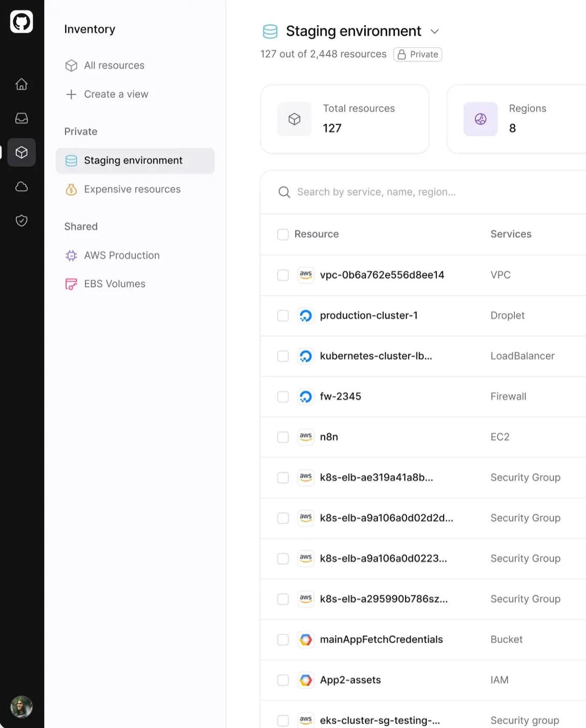Screen dimensions: 586x728
Task: Click the Regions globe icon
Action: click(480, 119)
